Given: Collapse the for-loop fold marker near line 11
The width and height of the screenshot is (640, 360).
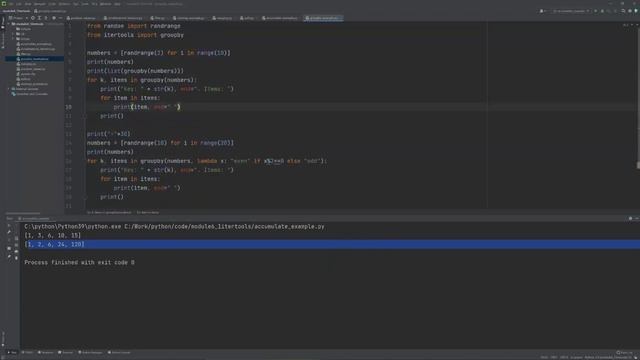Looking at the screenshot, I should (x=85, y=116).
